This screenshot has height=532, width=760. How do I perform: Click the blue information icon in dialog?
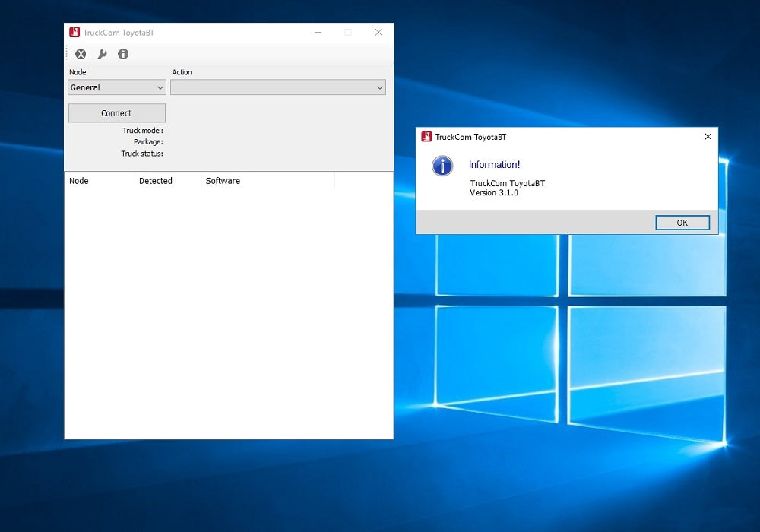pyautogui.click(x=442, y=166)
